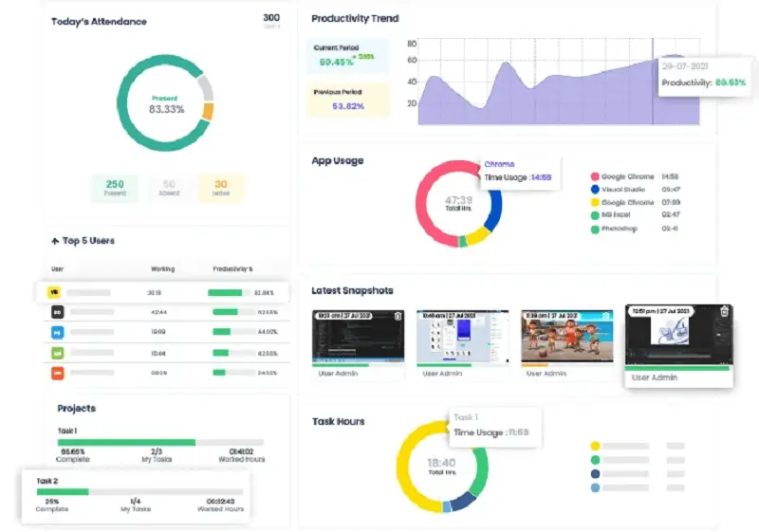
Task: Click the 250 Present attendance card
Action: pos(115,188)
